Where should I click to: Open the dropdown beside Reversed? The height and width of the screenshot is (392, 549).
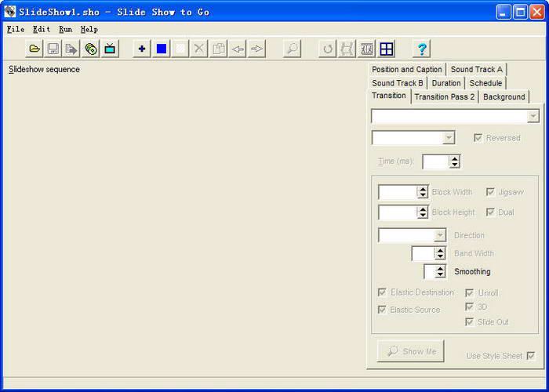tap(449, 138)
